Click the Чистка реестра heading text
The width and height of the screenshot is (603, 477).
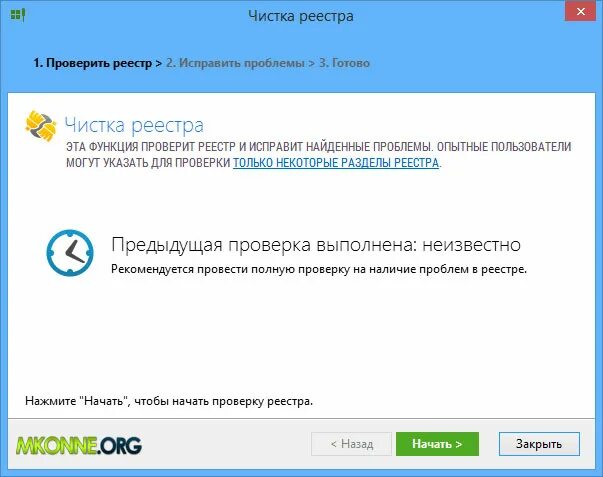[x=134, y=125]
